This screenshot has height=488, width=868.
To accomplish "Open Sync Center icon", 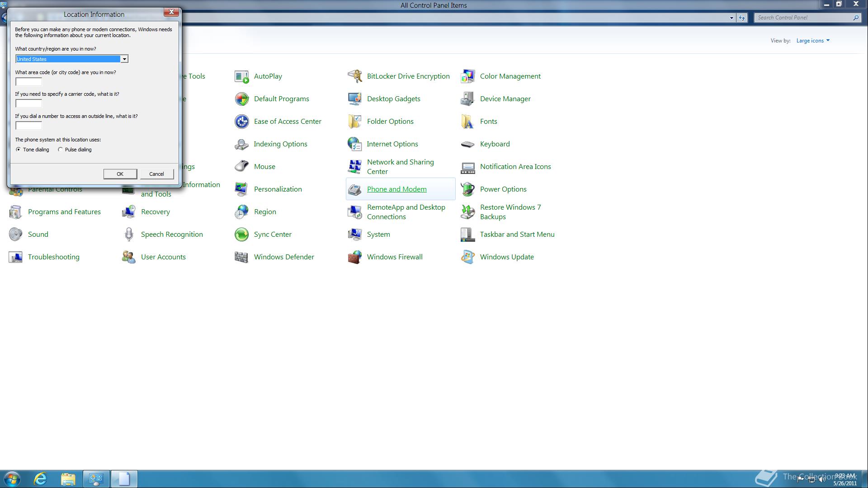I will click(242, 235).
